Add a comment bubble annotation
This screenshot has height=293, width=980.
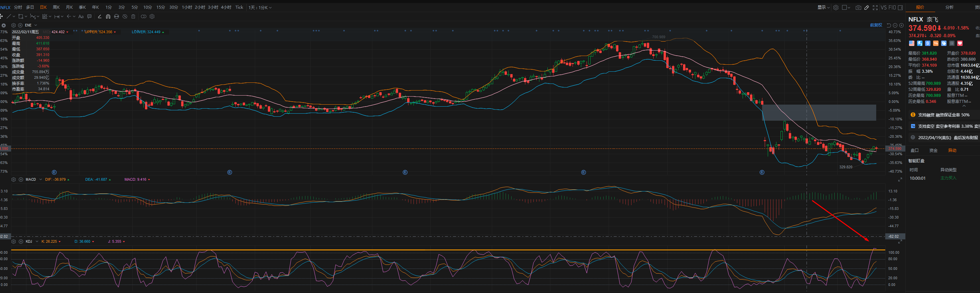[89, 16]
